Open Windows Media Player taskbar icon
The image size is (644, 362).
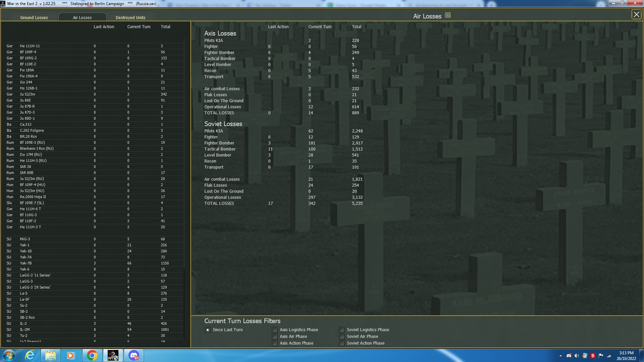tap(71, 355)
